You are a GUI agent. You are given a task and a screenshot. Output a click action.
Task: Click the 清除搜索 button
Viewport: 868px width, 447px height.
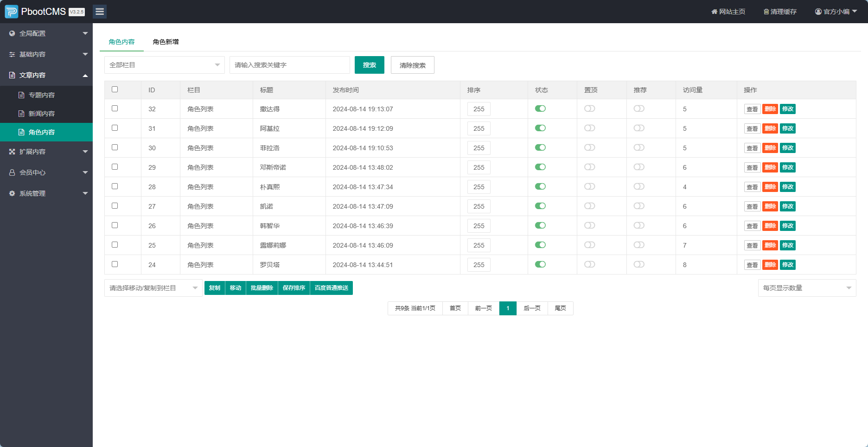[413, 65]
